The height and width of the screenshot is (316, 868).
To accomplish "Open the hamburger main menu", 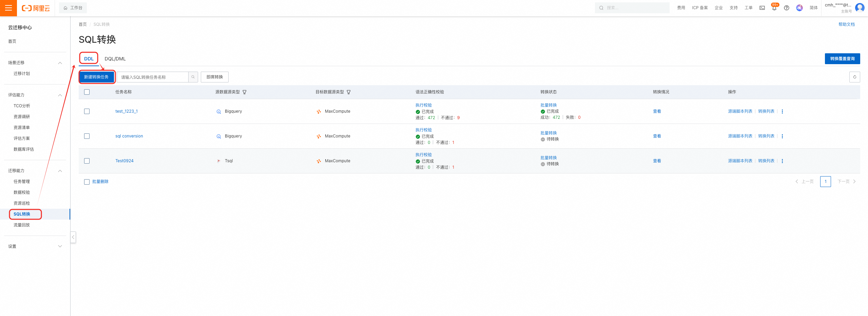I will coord(8,8).
